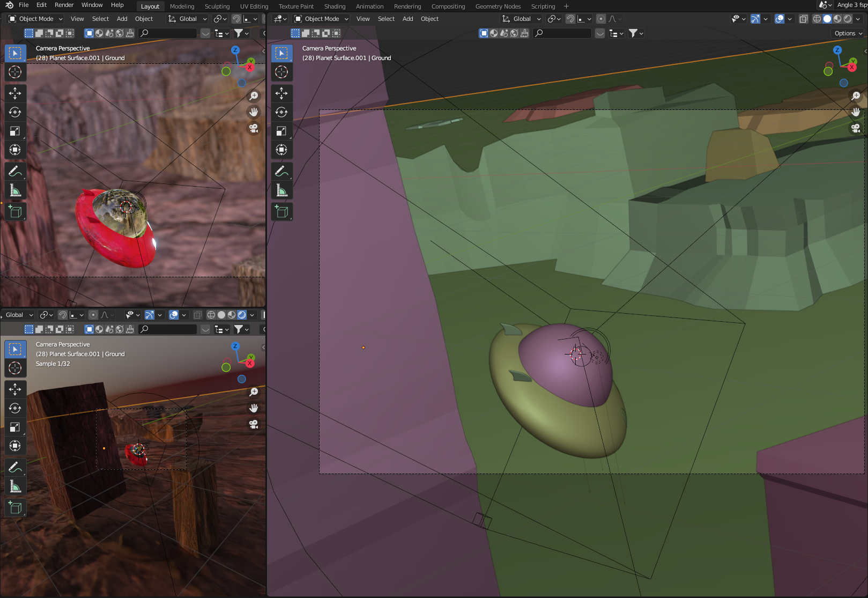
Task: Open editor type dropdown in main viewport header
Action: (280, 19)
